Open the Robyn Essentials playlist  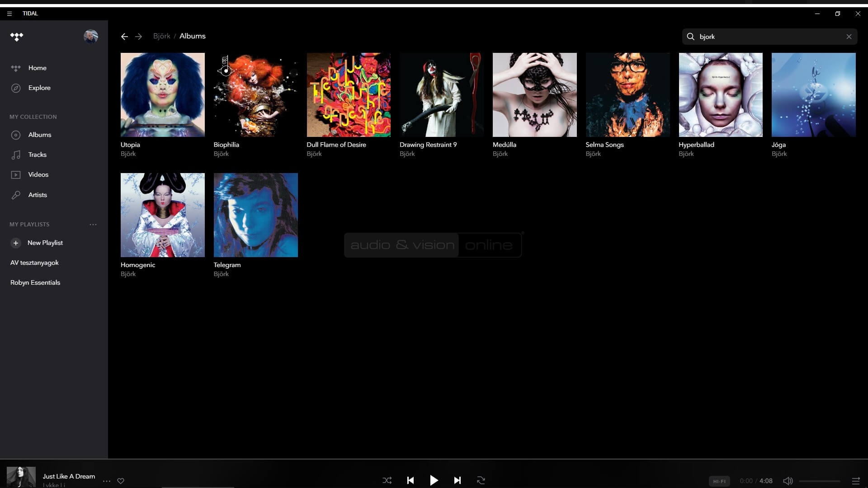pyautogui.click(x=35, y=282)
